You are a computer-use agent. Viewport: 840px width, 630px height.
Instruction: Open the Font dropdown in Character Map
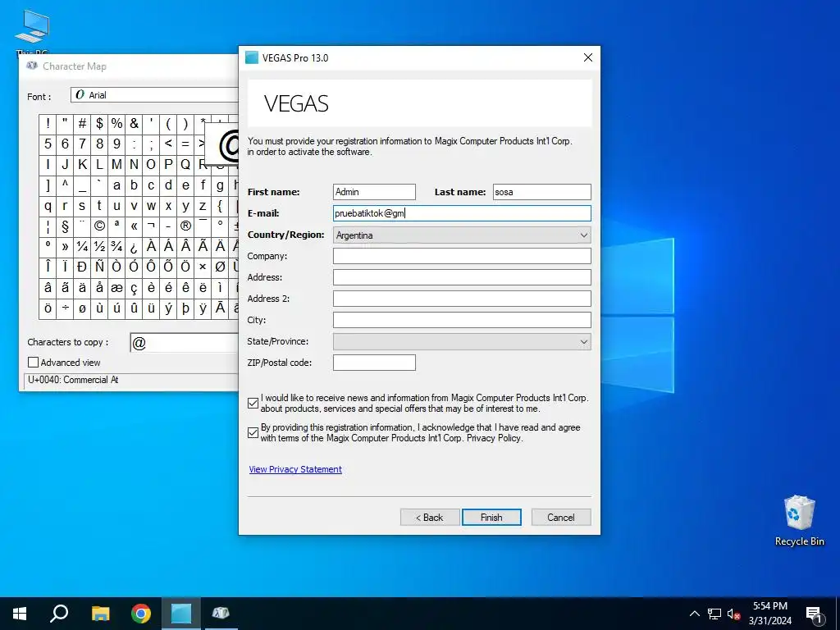[154, 95]
